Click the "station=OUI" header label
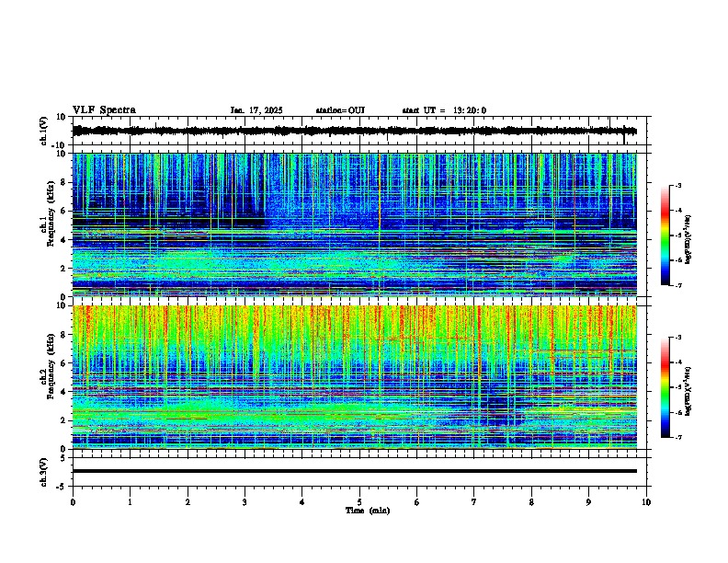This screenshot has width=728, height=563. [340, 110]
